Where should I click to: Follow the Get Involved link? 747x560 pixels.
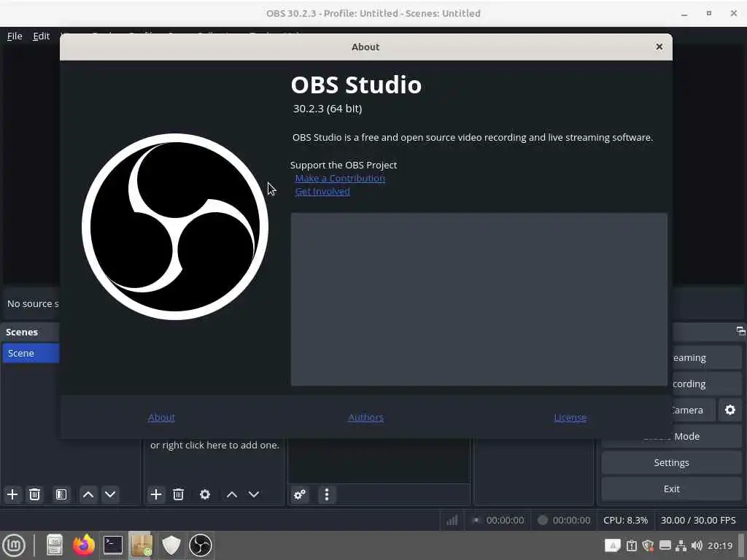click(x=322, y=192)
